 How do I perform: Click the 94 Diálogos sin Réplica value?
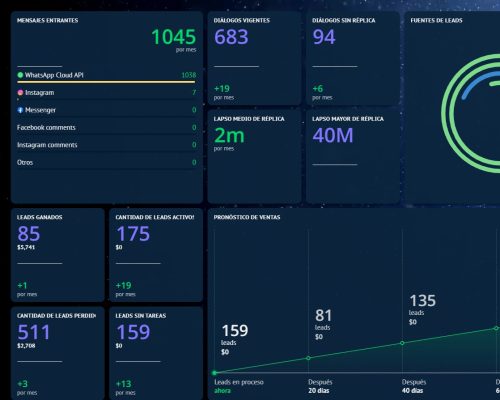[x=324, y=37]
